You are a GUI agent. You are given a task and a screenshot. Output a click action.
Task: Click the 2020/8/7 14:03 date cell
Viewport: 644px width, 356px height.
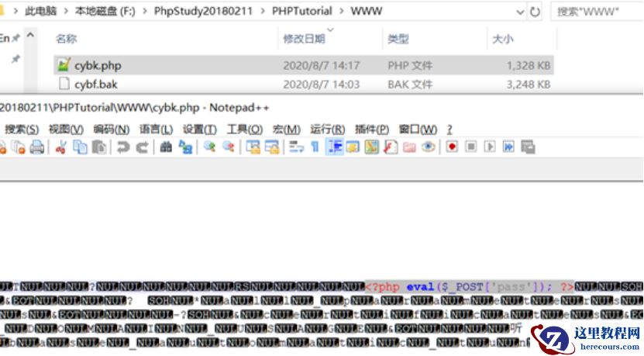(x=321, y=85)
